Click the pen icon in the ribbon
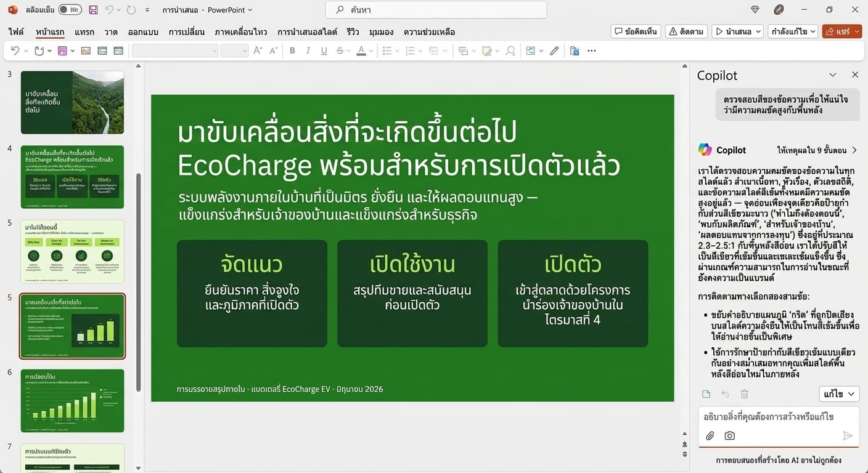Screen dimensions: 868x473 [x=554, y=51]
